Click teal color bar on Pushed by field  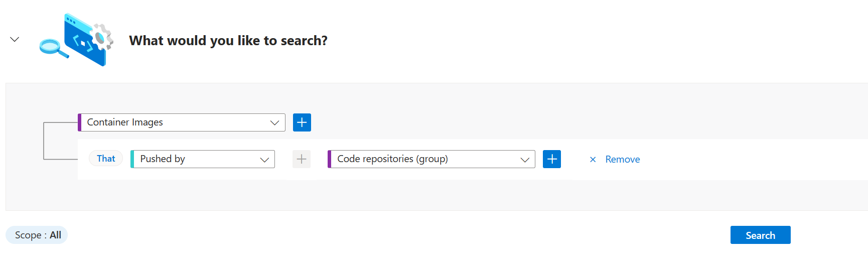pyautogui.click(x=132, y=159)
